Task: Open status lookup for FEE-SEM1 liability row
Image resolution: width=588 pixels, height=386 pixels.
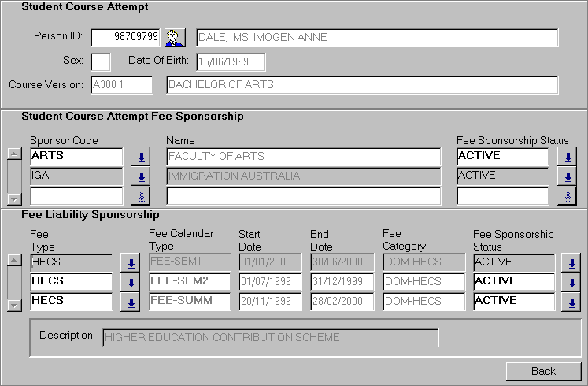Action: (x=571, y=263)
